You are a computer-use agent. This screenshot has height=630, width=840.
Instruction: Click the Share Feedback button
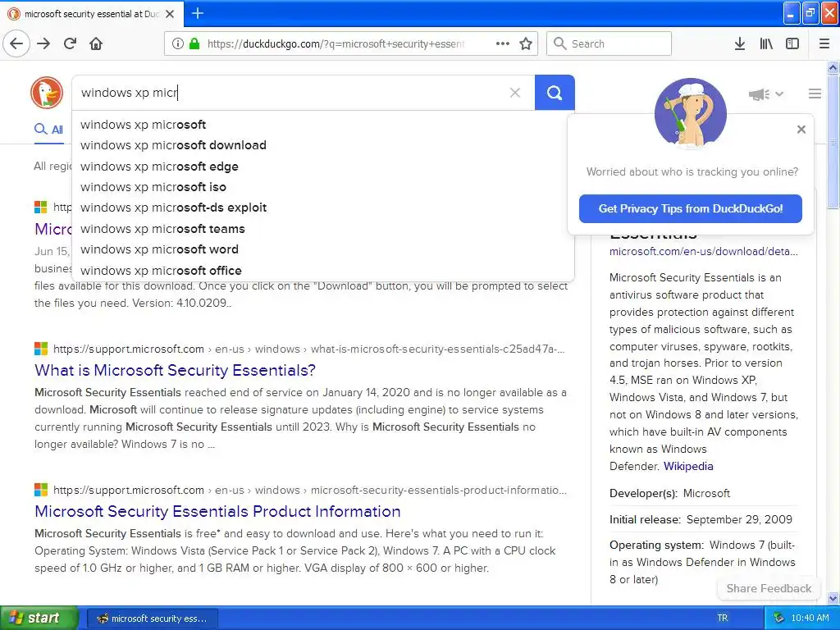(769, 588)
